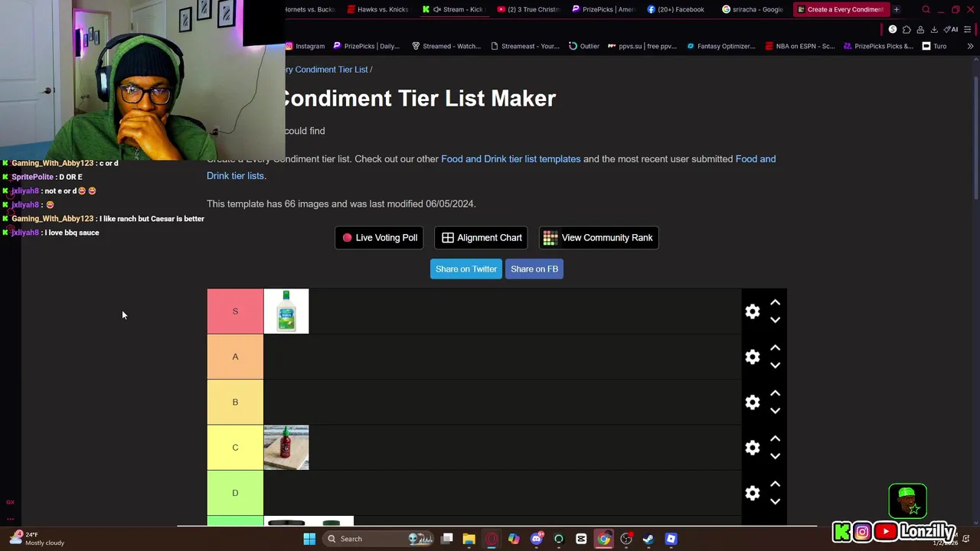This screenshot has width=980, height=551.
Task: Select the sriracha bottle image in C tier
Action: coord(286,448)
